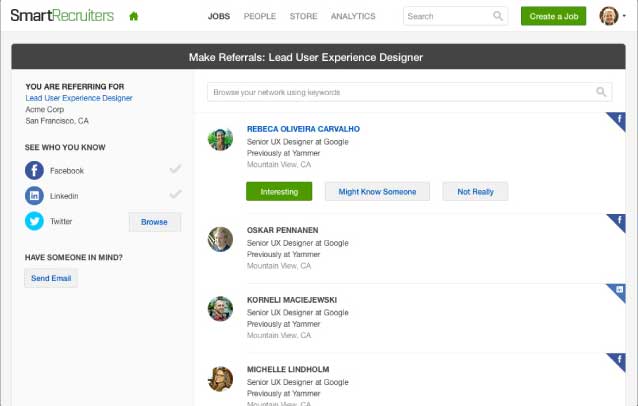Mark Rebeca as Interesting
The image size is (638, 406).
coord(279,191)
